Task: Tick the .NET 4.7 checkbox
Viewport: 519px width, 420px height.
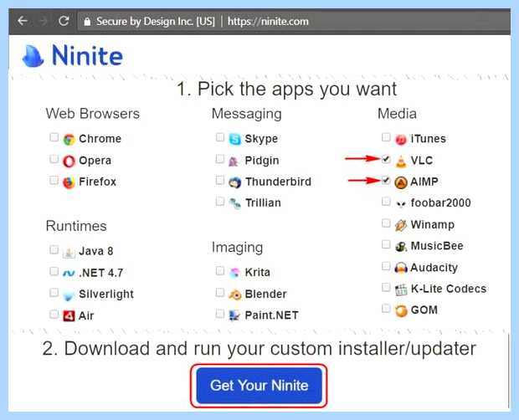Action: (54, 271)
